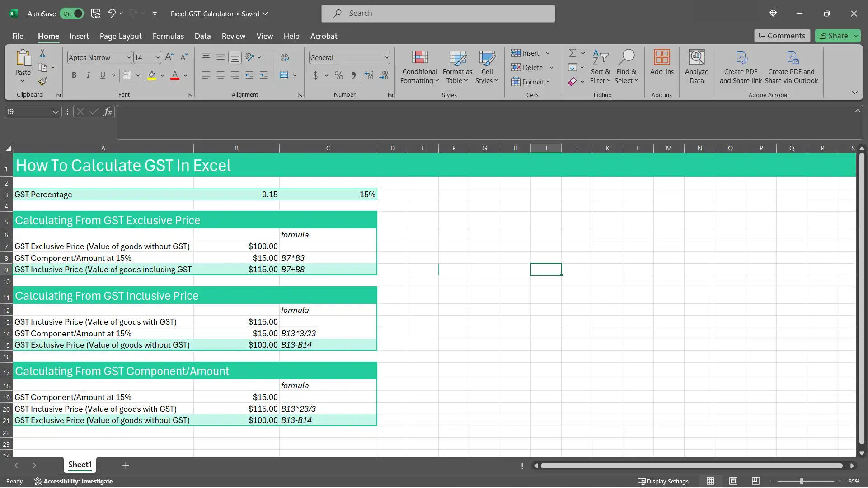The width and height of the screenshot is (868, 488).
Task: Open the General number format dropdown
Action: [387, 57]
